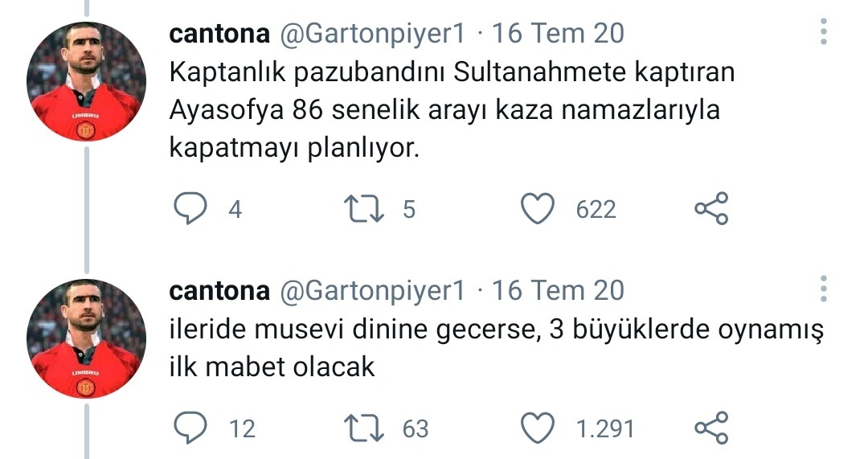This screenshot has height=459, width=868.
Task: Open the tweet text starting 'Kaptanlık pazubandını'
Action: tap(450, 110)
